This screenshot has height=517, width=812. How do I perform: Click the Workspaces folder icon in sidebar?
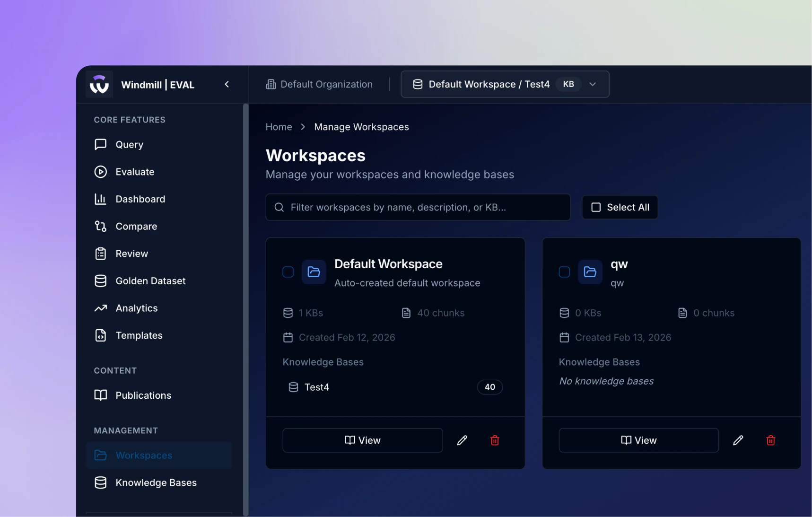[x=100, y=455]
